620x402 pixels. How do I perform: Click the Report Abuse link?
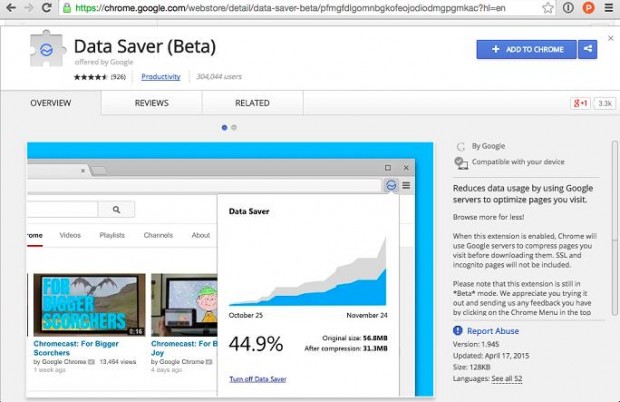493,331
